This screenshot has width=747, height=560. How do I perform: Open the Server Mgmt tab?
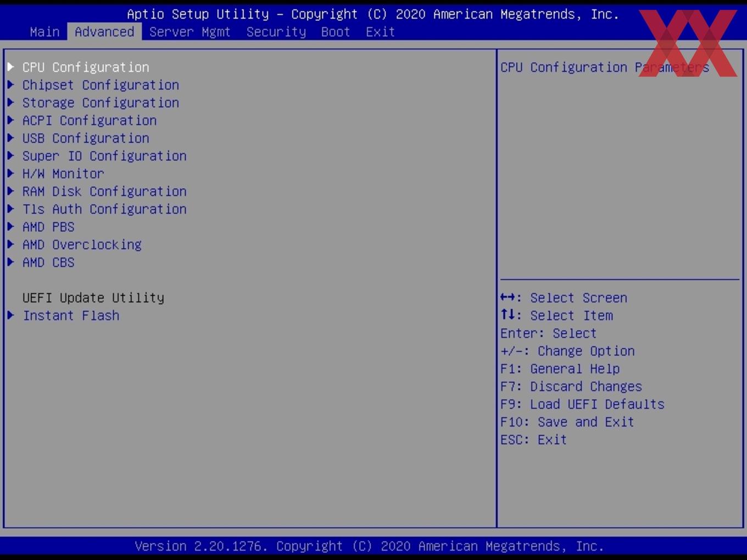(x=190, y=32)
